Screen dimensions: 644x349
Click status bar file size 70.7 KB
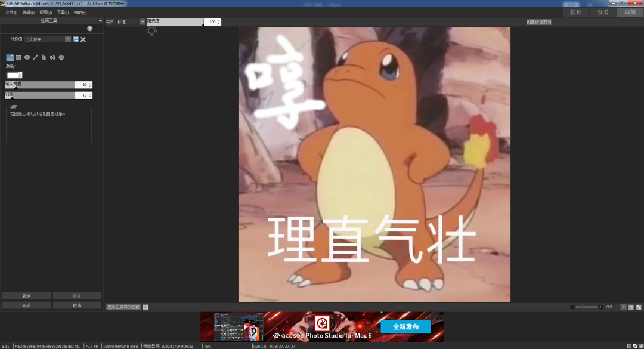92,347
